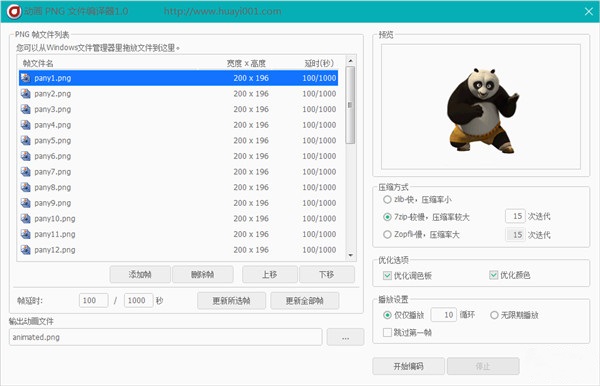Click the 7zip iterations field

(x=515, y=216)
